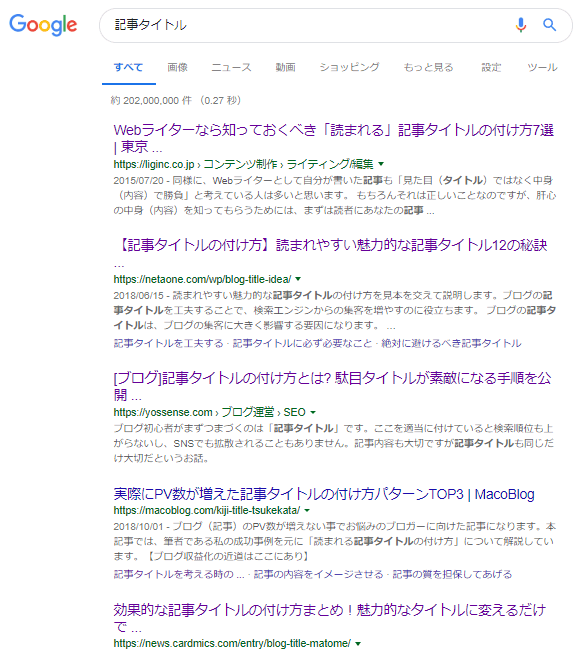Open sitelink 記事の内容をイメージさせる

click(x=319, y=575)
